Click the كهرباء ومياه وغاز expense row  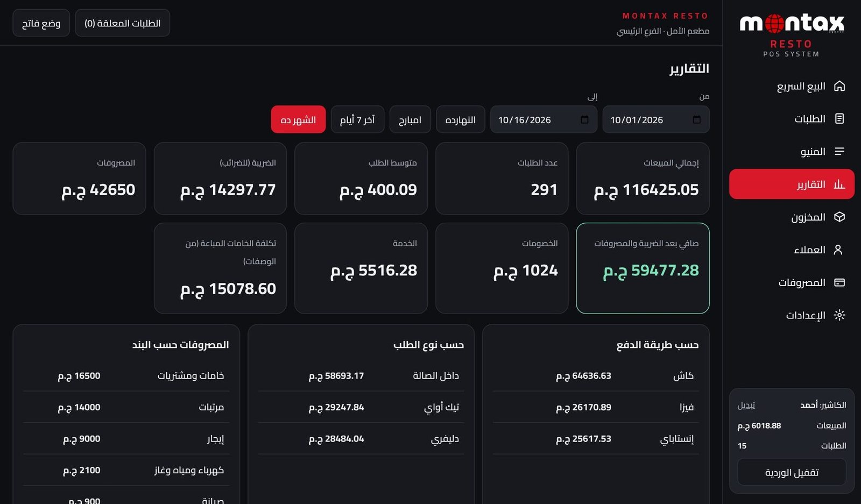(126, 470)
